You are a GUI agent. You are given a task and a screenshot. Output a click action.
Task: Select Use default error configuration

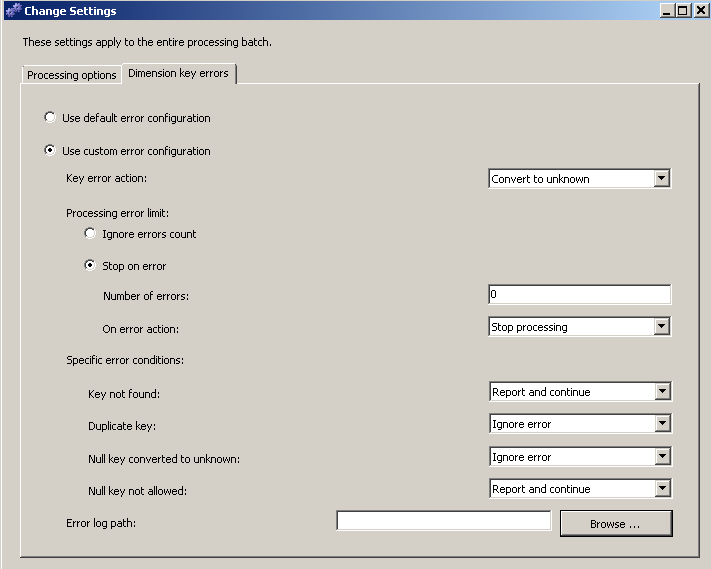[50, 118]
